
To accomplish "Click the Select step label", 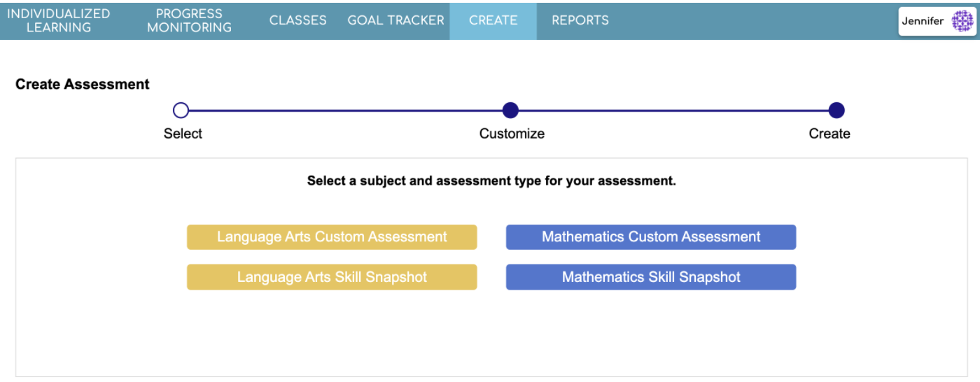I will coord(183,134).
